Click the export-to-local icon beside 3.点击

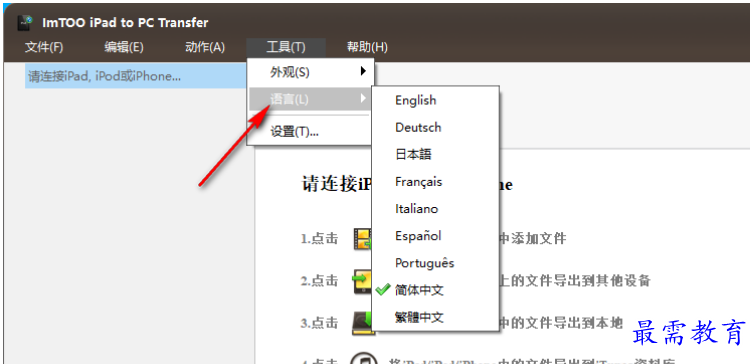(x=363, y=323)
